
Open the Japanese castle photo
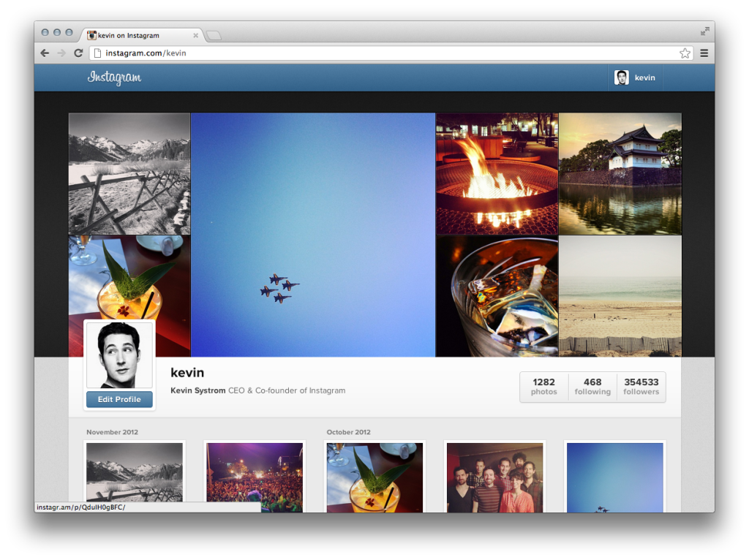pyautogui.click(x=620, y=173)
